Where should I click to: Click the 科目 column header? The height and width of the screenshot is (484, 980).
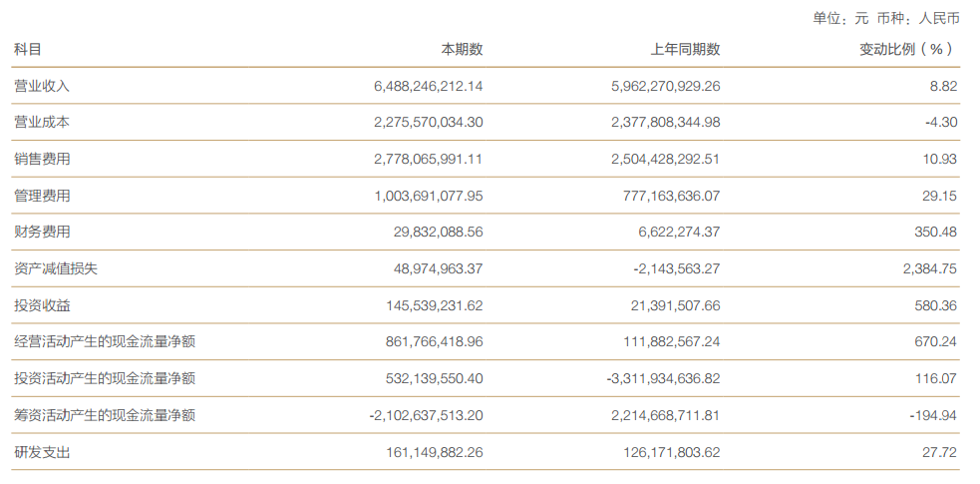(28, 50)
